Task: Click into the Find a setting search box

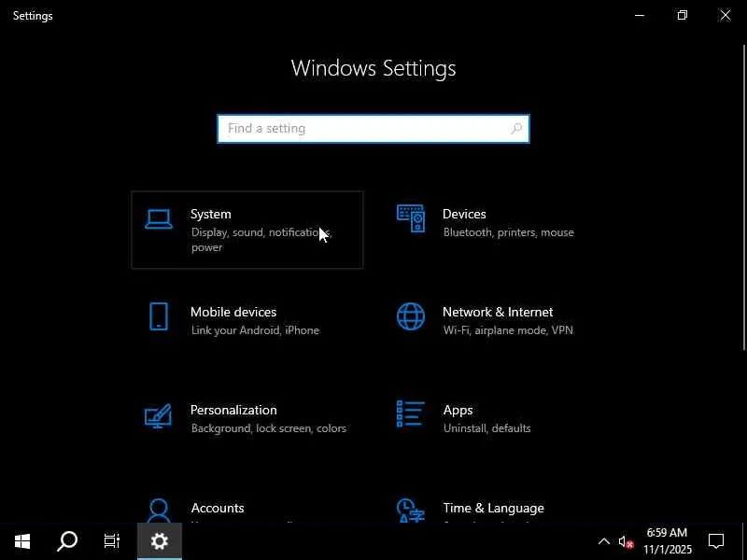Action: click(x=373, y=129)
